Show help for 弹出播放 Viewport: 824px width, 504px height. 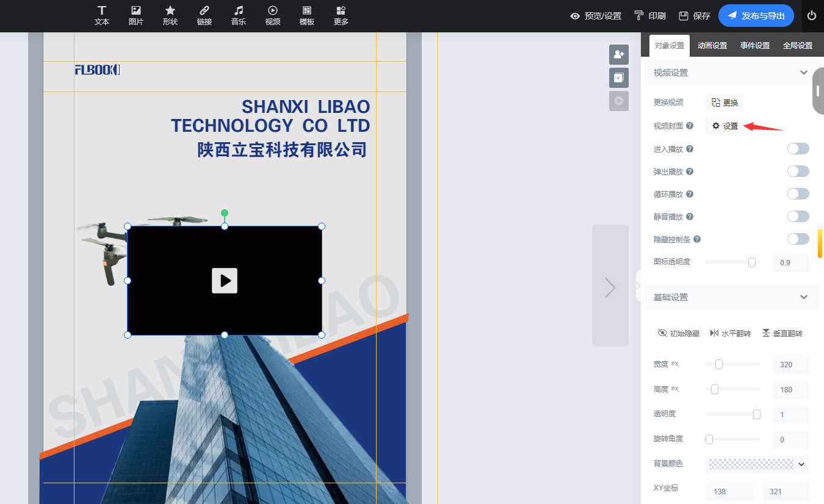690,171
